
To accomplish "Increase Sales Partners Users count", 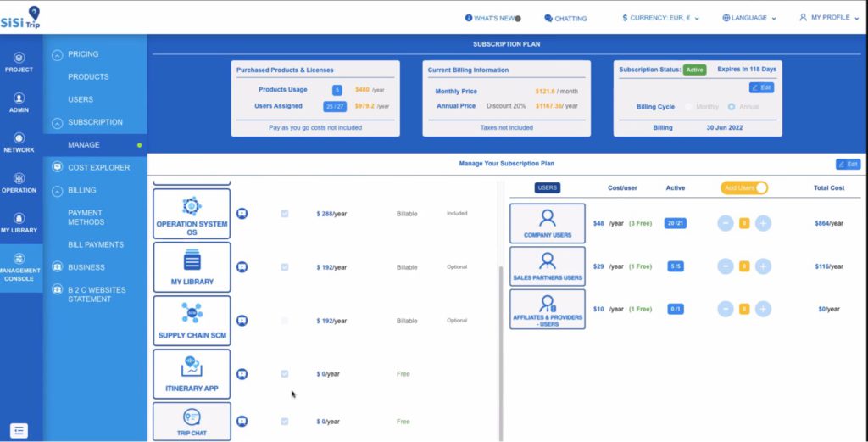I will tap(764, 266).
